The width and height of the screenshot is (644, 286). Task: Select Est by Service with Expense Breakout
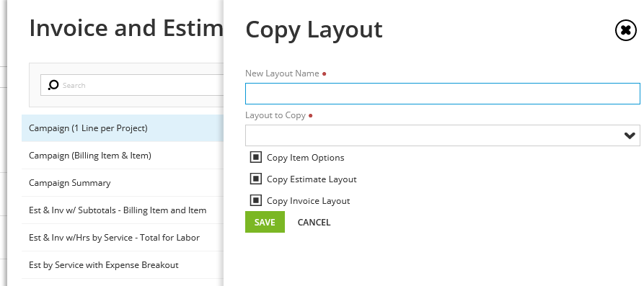coord(123,265)
